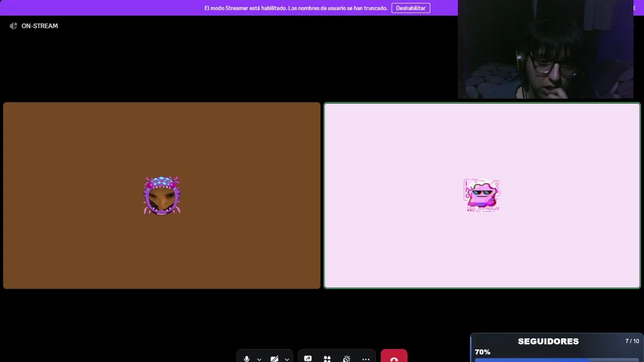Turn on the camera
The height and width of the screenshot is (362, 644).
(274, 358)
